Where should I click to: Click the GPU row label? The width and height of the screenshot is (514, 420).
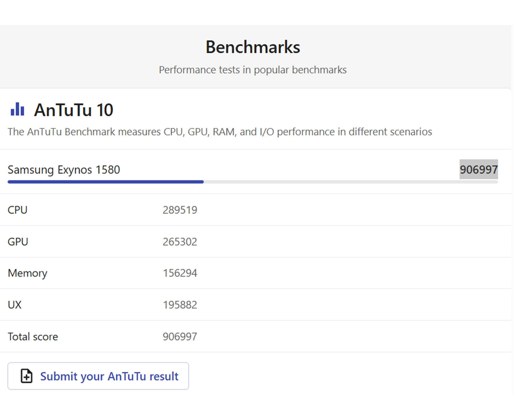(18, 242)
